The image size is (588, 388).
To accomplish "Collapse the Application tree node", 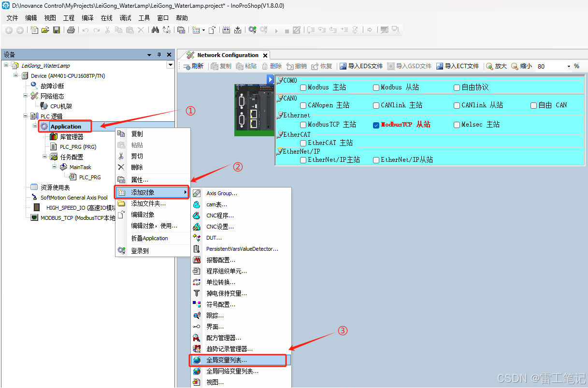I will tap(35, 126).
